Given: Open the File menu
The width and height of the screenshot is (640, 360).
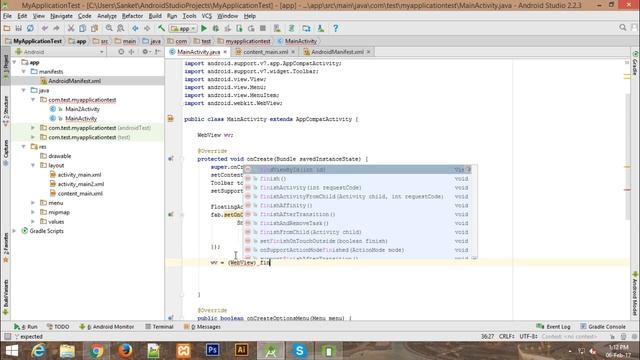Looking at the screenshot, I should [7, 16].
